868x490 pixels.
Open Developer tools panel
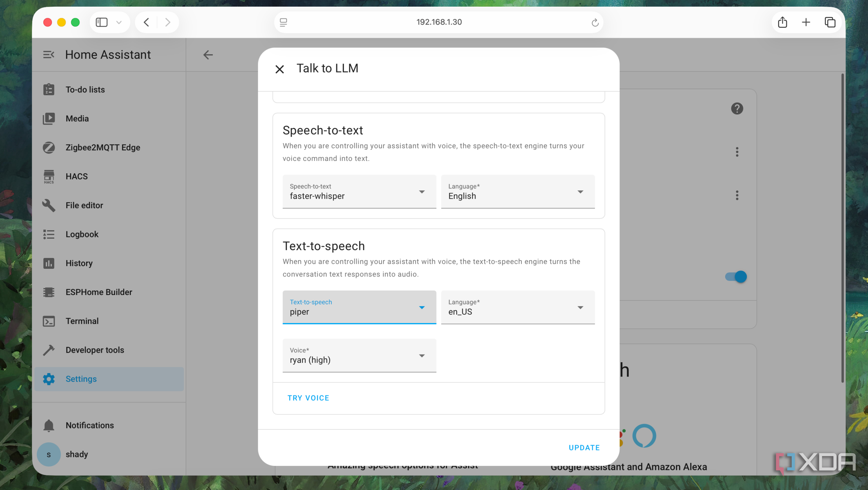(x=109, y=350)
